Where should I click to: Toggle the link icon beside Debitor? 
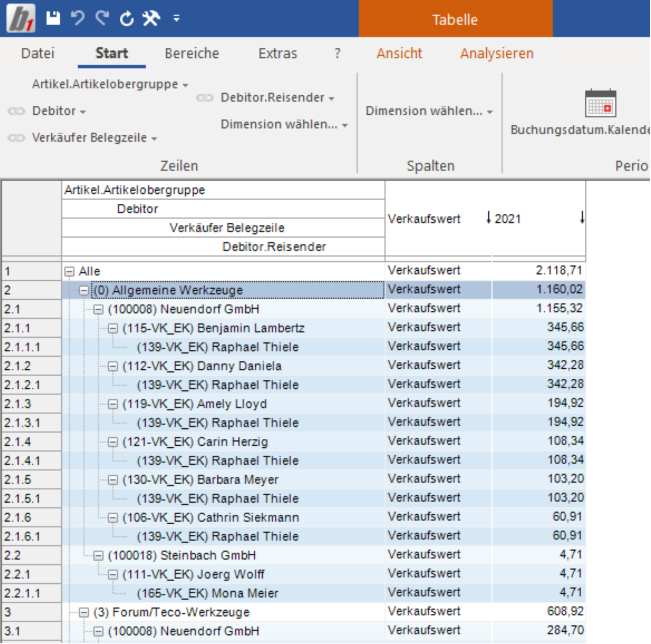pyautogui.click(x=16, y=111)
